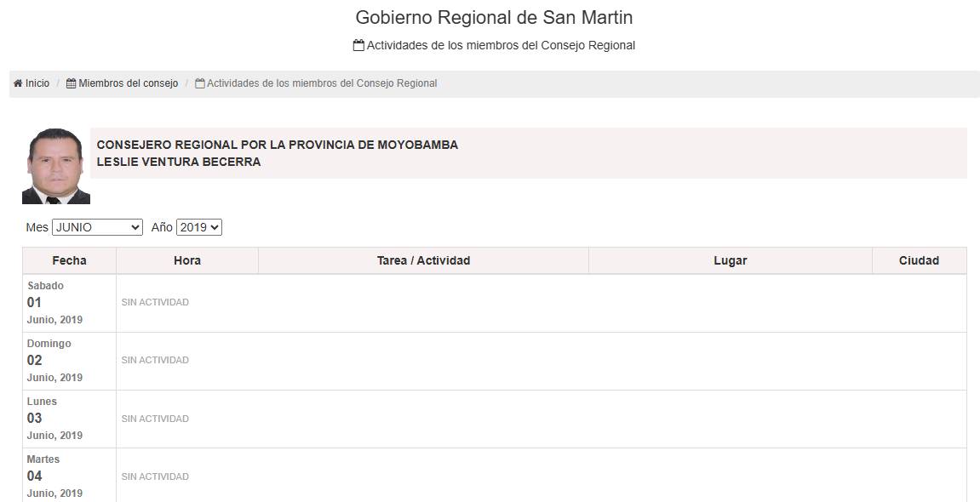
Task: Click the Actividades breadcrumb text
Action: (322, 83)
